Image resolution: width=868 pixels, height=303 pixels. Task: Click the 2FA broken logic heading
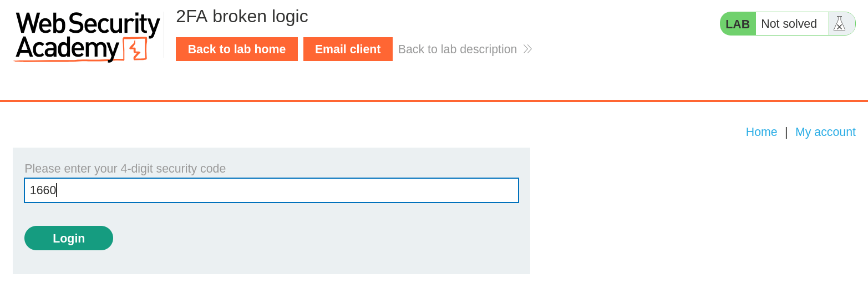242,17
